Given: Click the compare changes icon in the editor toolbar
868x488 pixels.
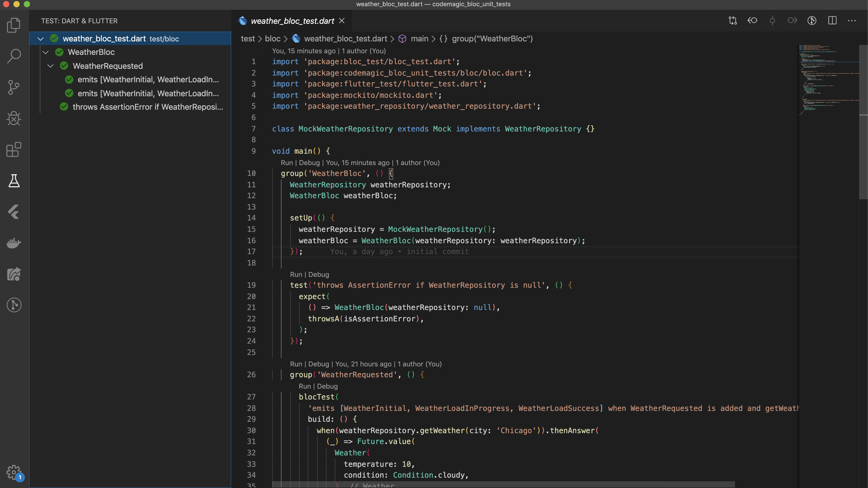Looking at the screenshot, I should pos(732,20).
